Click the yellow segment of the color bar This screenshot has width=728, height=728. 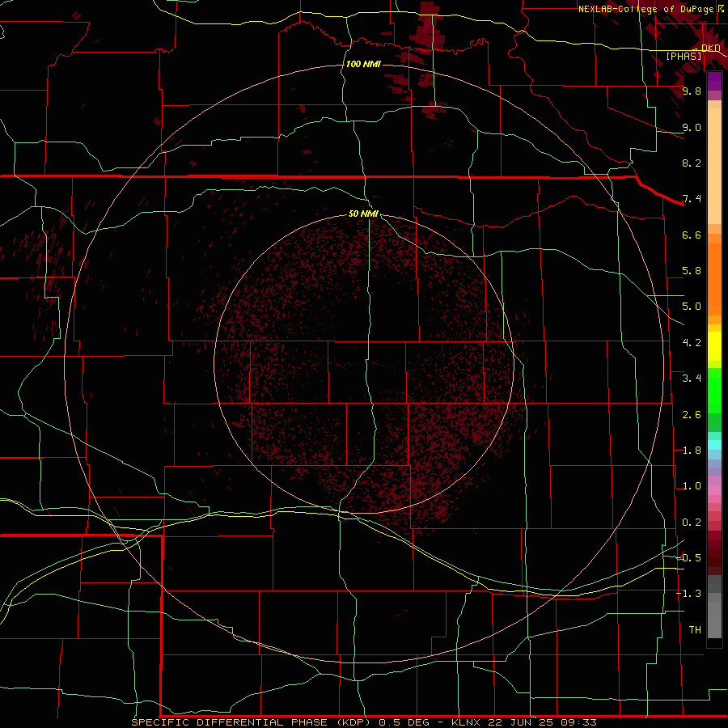coord(714,346)
